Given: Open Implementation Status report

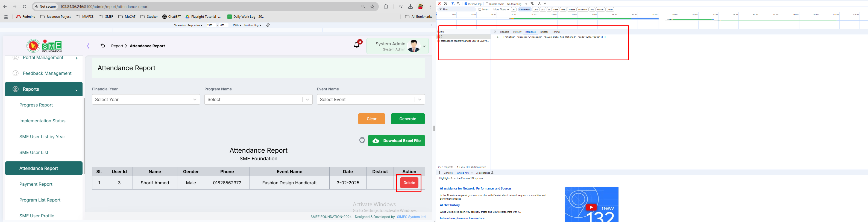Looking at the screenshot, I should [x=42, y=121].
